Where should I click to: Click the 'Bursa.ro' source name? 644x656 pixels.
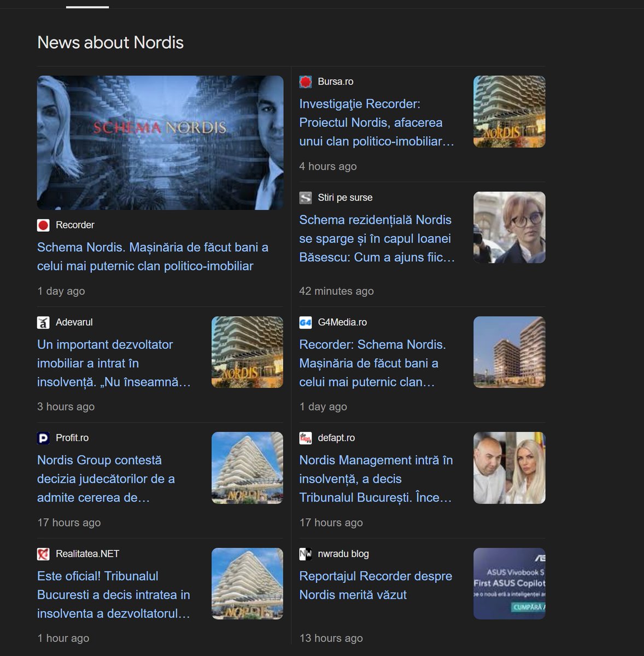pyautogui.click(x=336, y=82)
